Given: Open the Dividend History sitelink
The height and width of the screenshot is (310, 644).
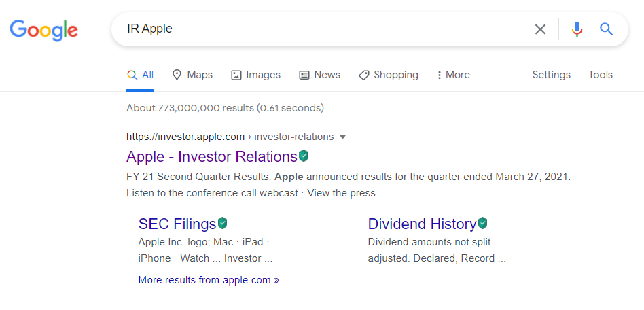Looking at the screenshot, I should click(x=423, y=224).
